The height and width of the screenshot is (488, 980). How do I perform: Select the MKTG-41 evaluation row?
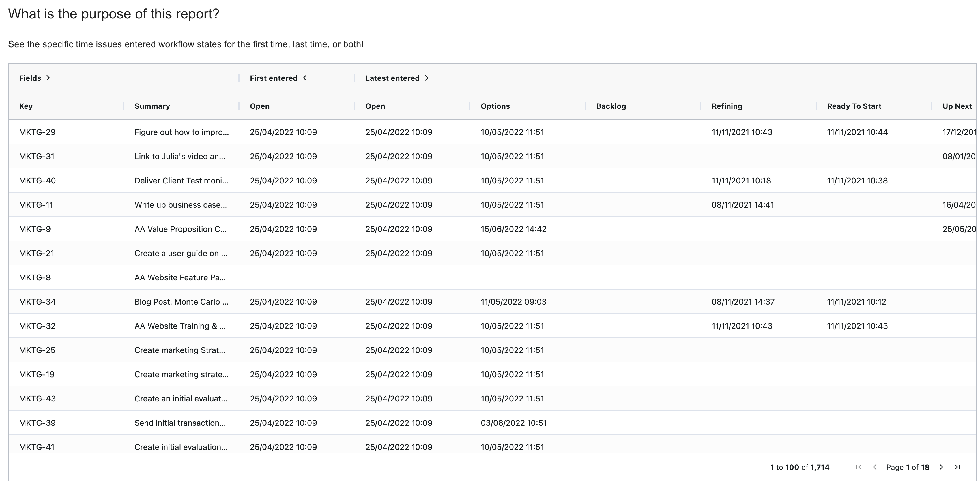(x=37, y=447)
